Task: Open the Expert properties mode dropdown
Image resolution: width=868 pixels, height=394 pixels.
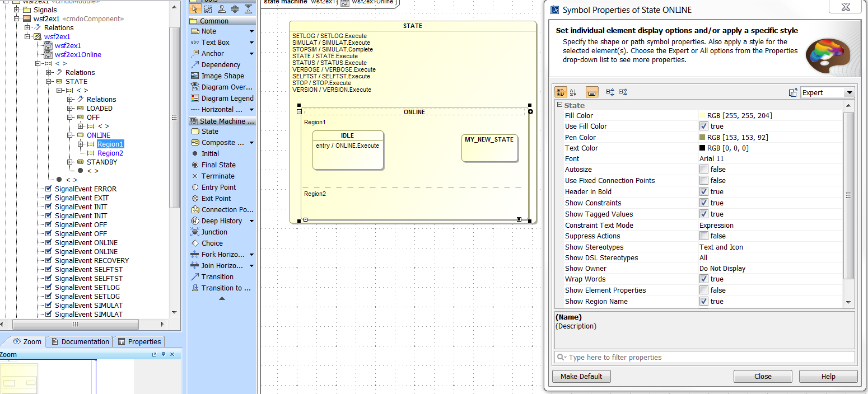Action: 849,93
